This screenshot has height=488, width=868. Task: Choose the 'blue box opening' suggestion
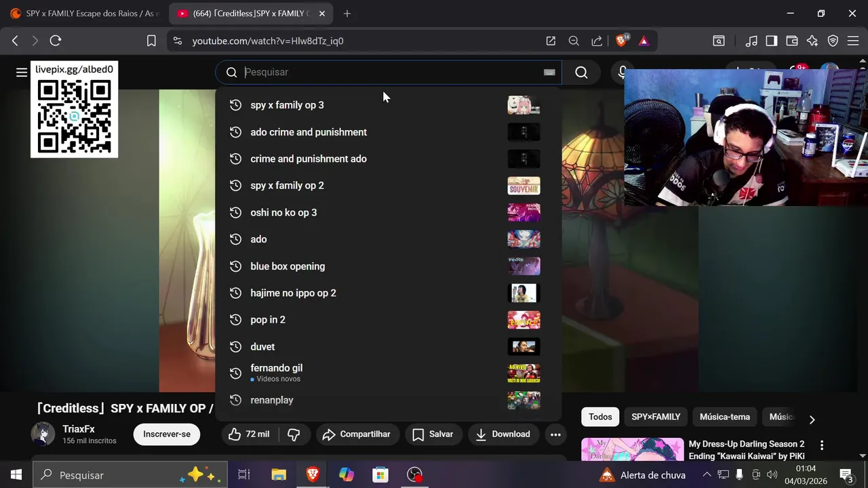(388, 266)
